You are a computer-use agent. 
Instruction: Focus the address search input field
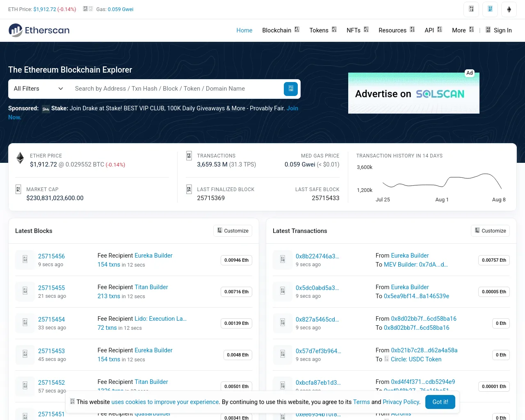pyautogui.click(x=176, y=89)
